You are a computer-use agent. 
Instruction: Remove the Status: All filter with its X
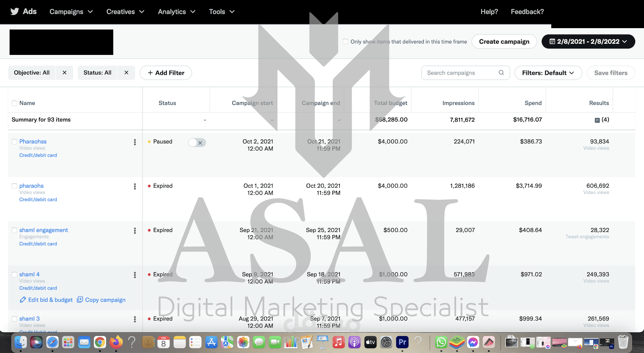coord(126,73)
